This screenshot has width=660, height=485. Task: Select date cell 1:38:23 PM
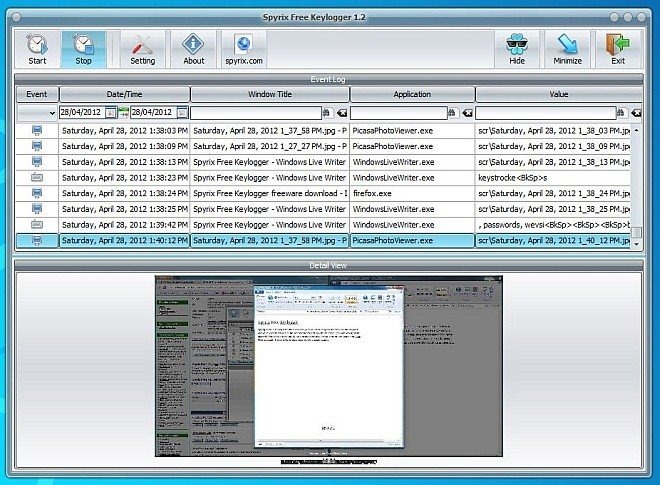(x=124, y=178)
